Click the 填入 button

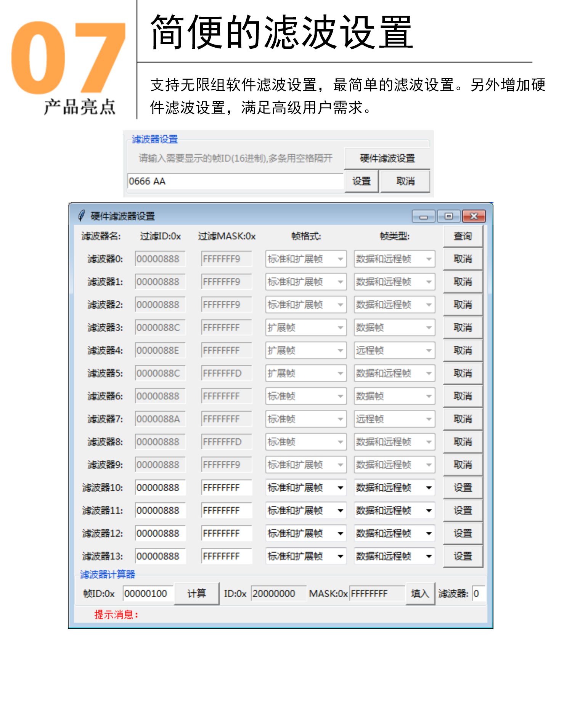(x=420, y=594)
